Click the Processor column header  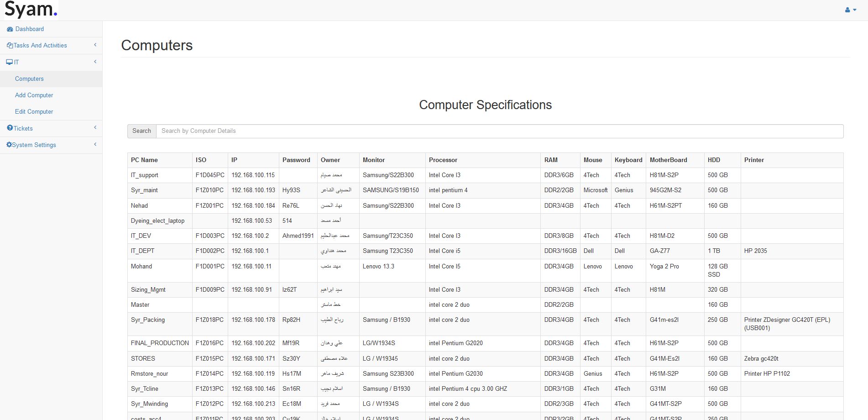pyautogui.click(x=443, y=160)
